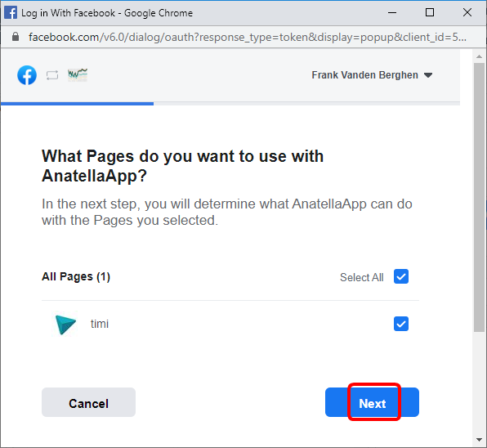Click the timi page logo icon
487x448 pixels.
click(x=65, y=324)
